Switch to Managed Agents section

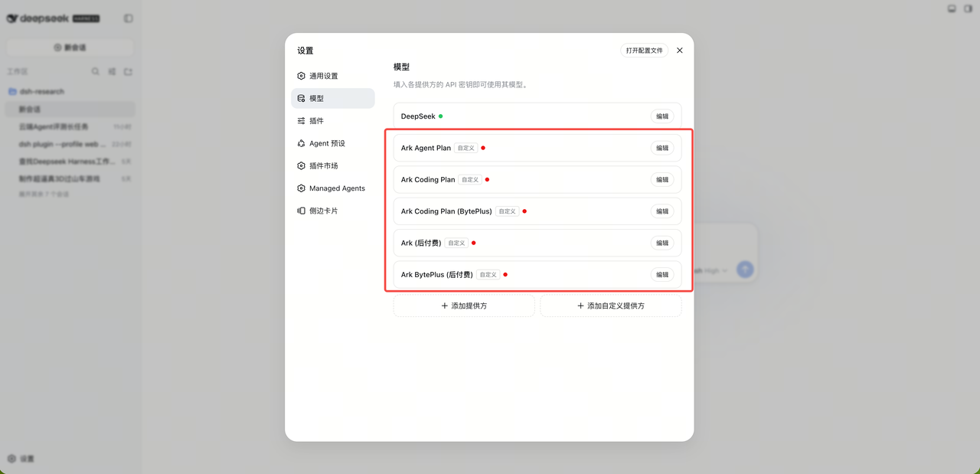point(332,188)
